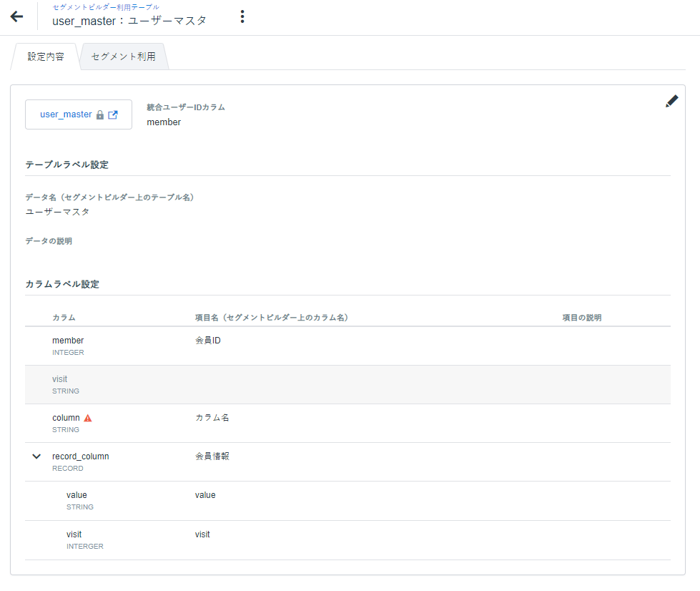
Task: Click the 項目の説明 column header
Action: coord(582,318)
